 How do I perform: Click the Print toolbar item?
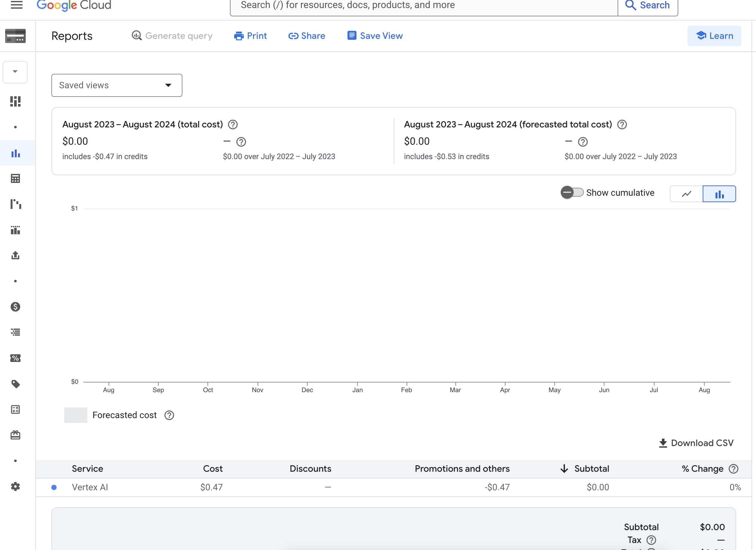250,36
